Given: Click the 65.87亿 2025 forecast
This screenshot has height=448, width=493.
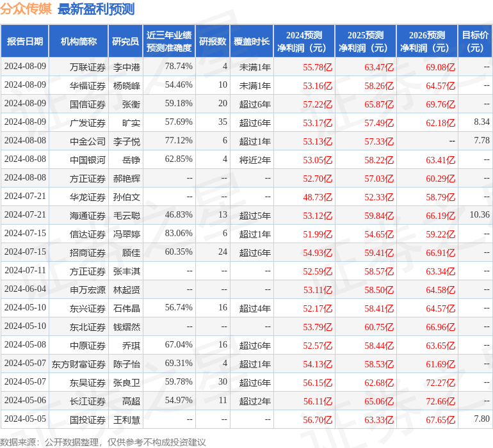Looking at the screenshot, I should click(x=379, y=104).
